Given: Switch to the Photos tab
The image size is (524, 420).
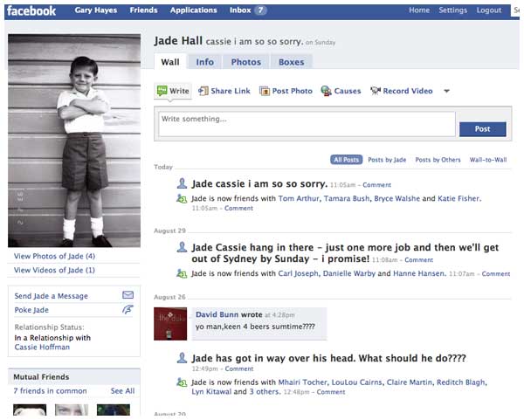Looking at the screenshot, I should (x=245, y=62).
